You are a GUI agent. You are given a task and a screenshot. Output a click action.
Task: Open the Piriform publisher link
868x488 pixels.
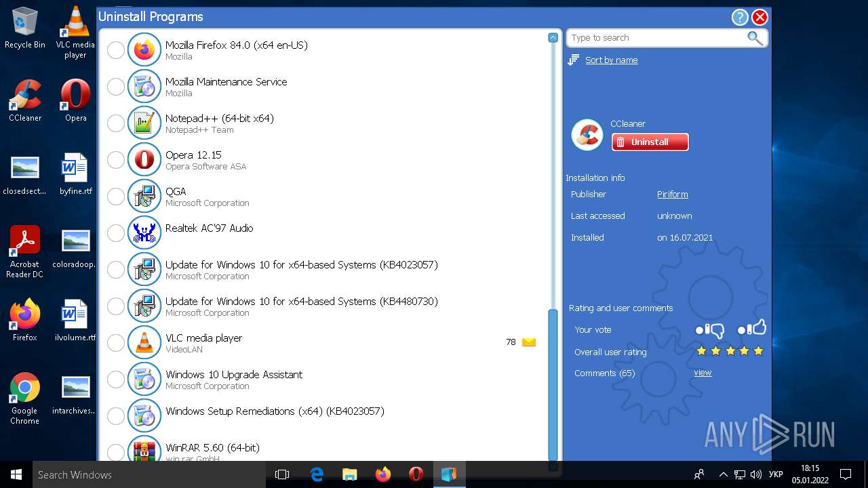(x=672, y=195)
